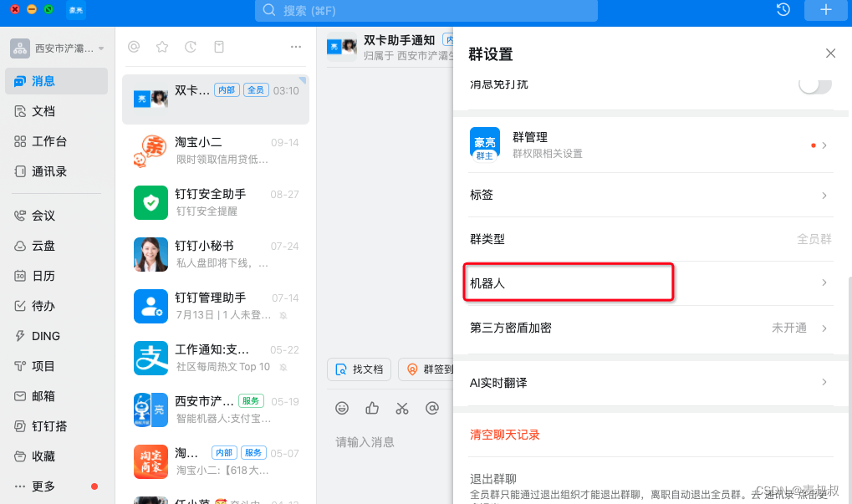The image size is (852, 504).
Task: Click the 群类型 全员群 value
Action: tap(814, 239)
